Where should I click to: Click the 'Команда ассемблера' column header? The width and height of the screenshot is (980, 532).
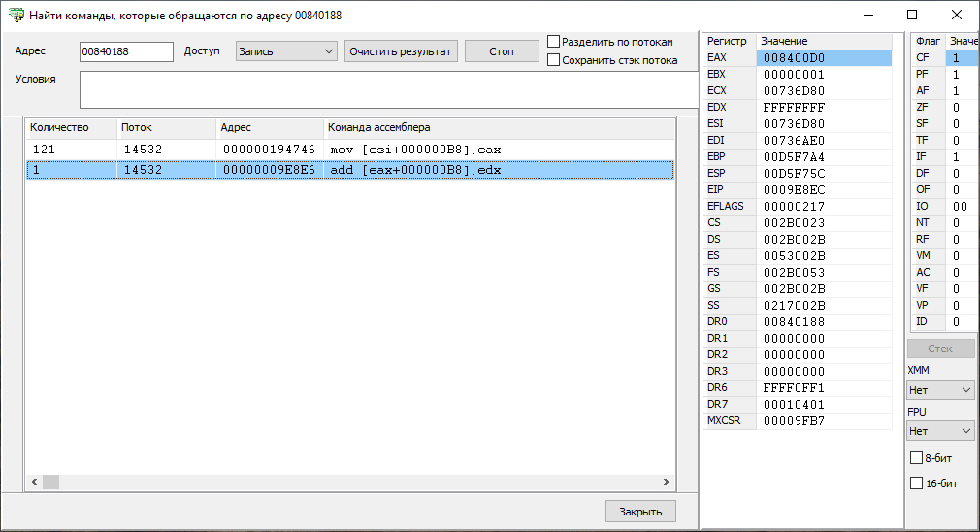pos(500,127)
